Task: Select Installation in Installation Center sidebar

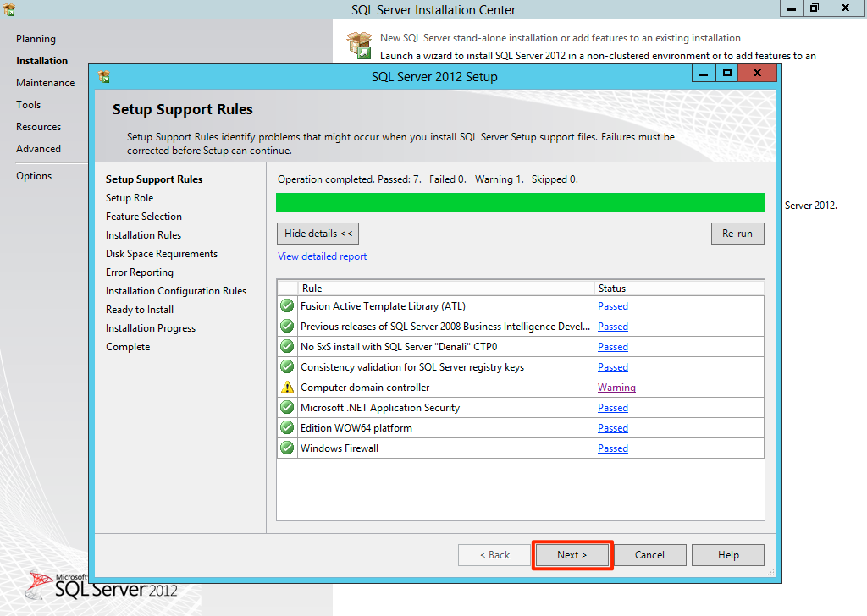Action: 42,61
